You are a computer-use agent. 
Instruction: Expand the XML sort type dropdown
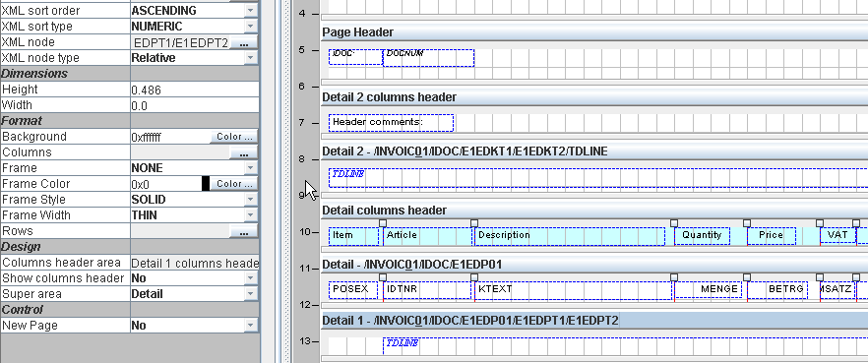point(251,27)
